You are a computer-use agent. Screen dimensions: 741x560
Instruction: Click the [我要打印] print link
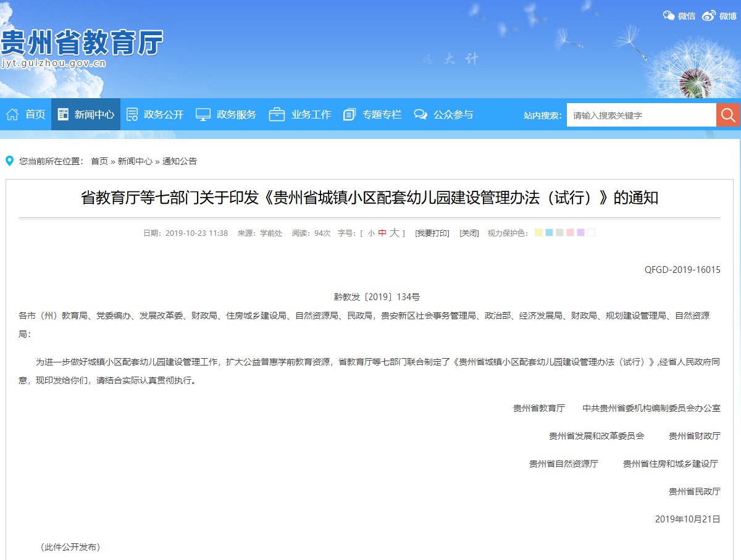(x=432, y=233)
